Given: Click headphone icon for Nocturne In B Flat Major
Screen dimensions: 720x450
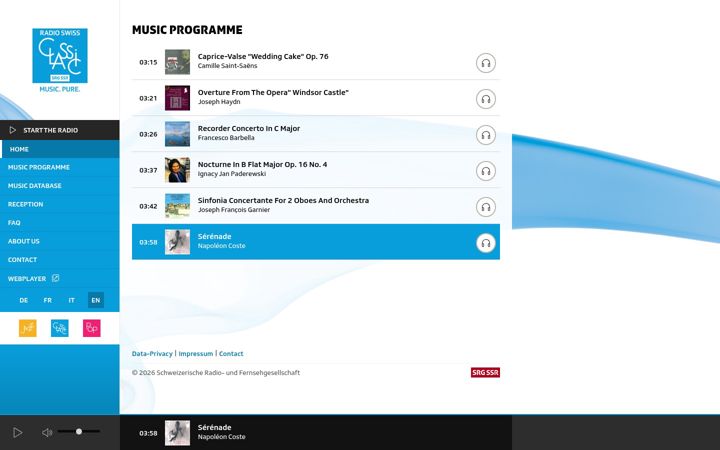Looking at the screenshot, I should click(x=485, y=171).
